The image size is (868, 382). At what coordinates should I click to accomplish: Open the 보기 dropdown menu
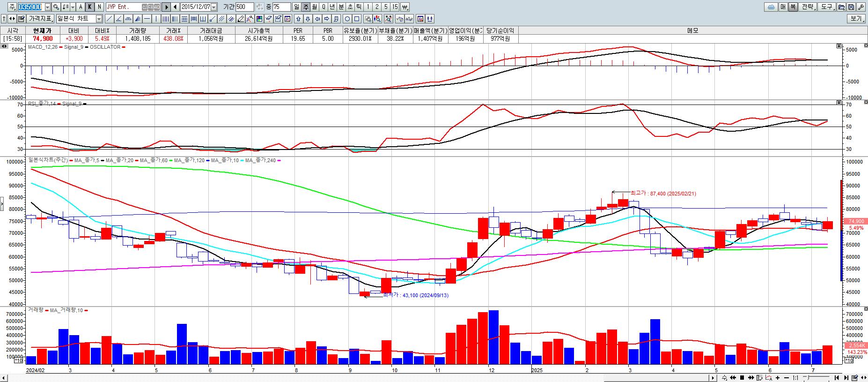pos(857,19)
